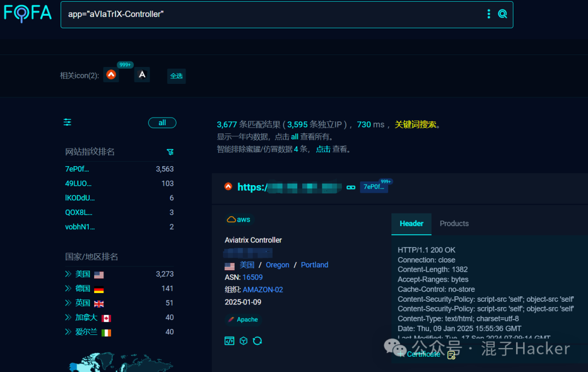This screenshot has width=588, height=372.
Task: Click the search magnifier icon
Action: point(502,14)
